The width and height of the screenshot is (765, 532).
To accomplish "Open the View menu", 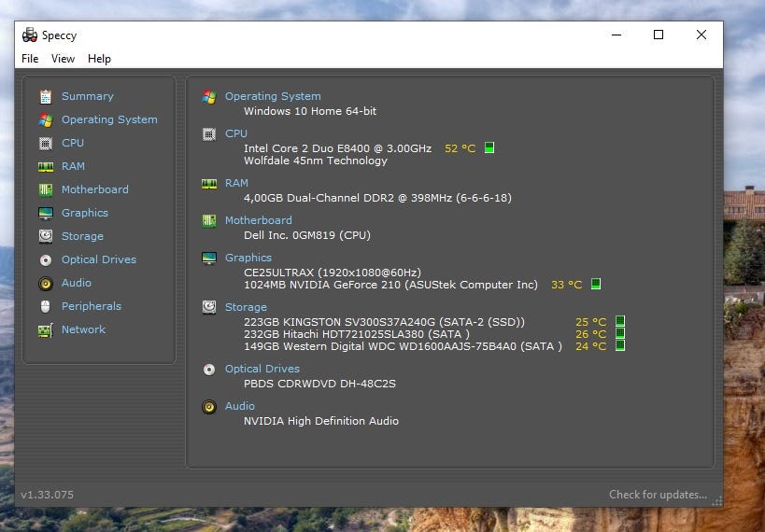I will click(x=63, y=59).
